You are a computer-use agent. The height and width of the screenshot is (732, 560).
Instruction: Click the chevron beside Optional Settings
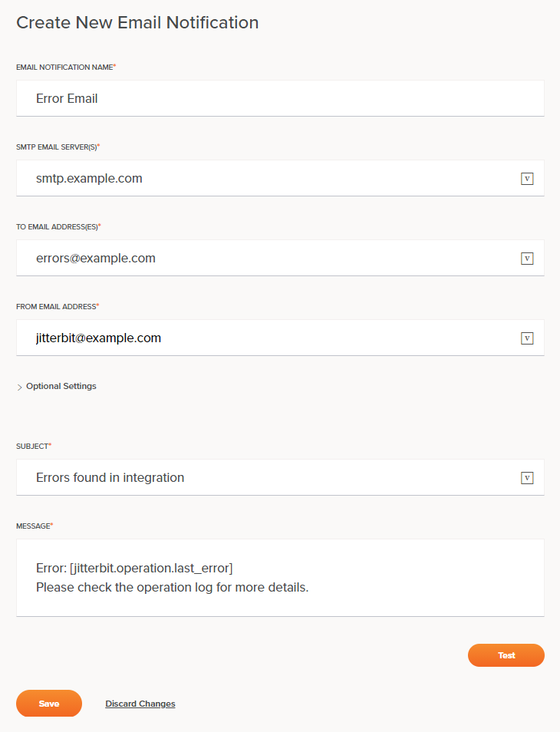coord(19,387)
